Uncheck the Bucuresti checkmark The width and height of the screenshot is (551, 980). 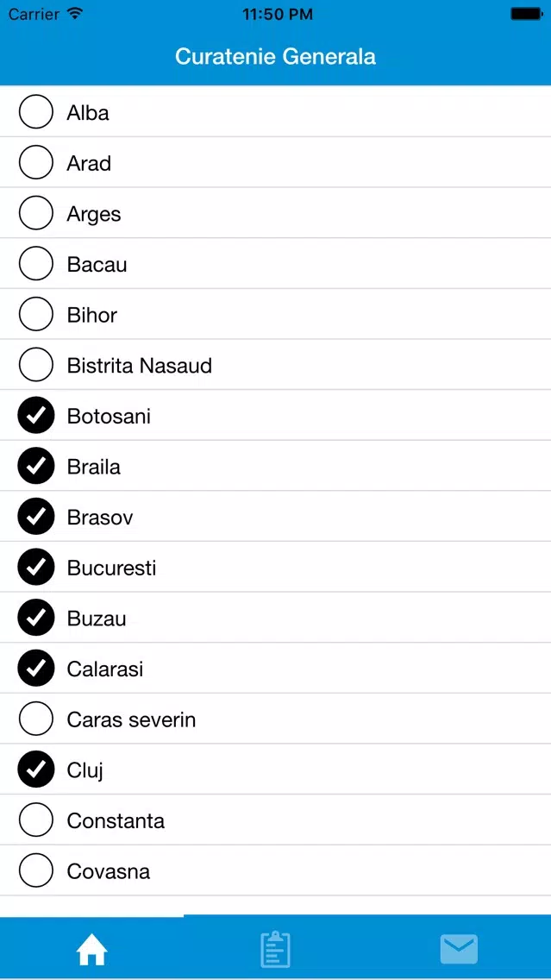pos(36,568)
